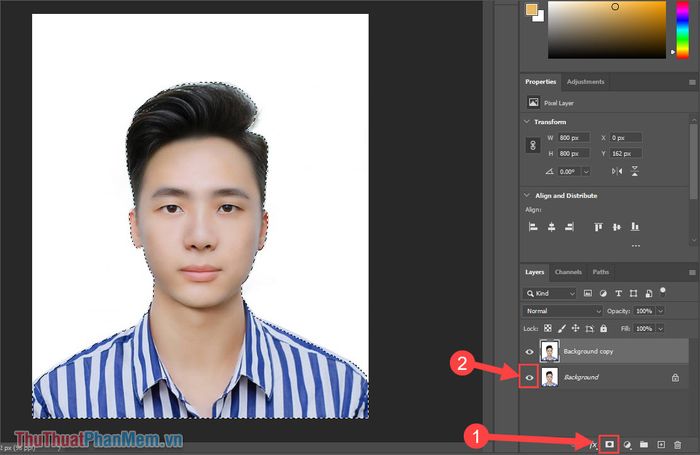Select the Layers tab
Viewport: 700px width, 455px height.
534,272
